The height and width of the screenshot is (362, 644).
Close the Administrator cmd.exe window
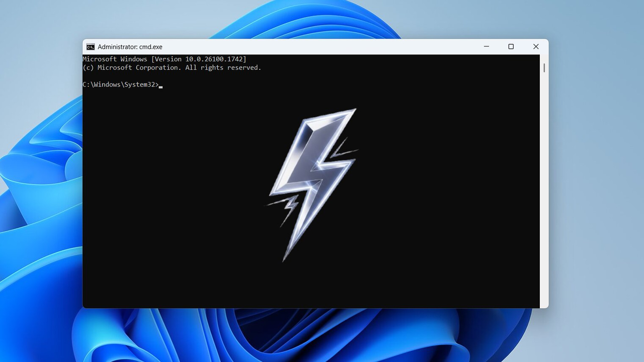pyautogui.click(x=536, y=46)
